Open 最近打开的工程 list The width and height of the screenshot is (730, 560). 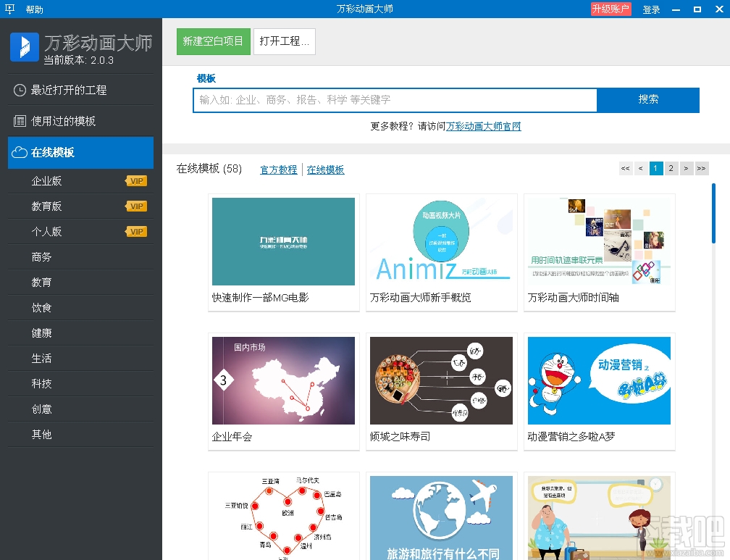point(80,90)
